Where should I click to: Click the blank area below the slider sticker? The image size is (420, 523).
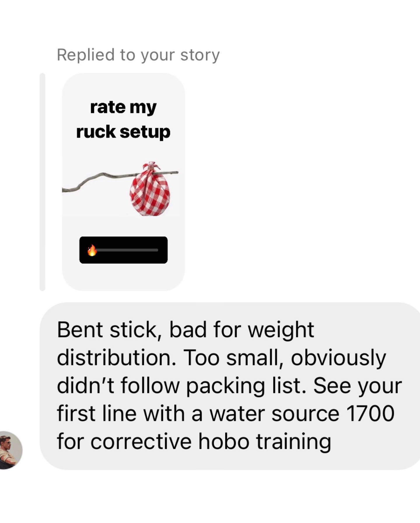(123, 277)
